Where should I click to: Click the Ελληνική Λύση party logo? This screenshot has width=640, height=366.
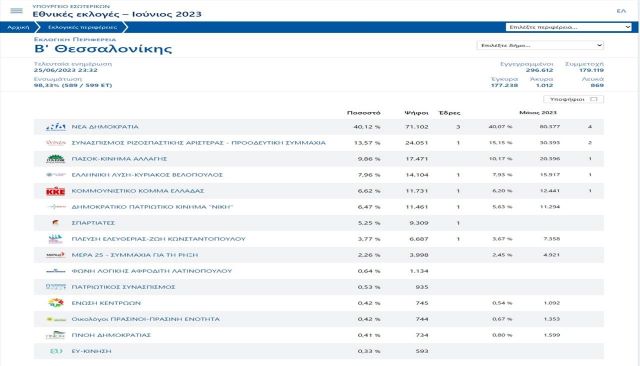[x=56, y=175]
